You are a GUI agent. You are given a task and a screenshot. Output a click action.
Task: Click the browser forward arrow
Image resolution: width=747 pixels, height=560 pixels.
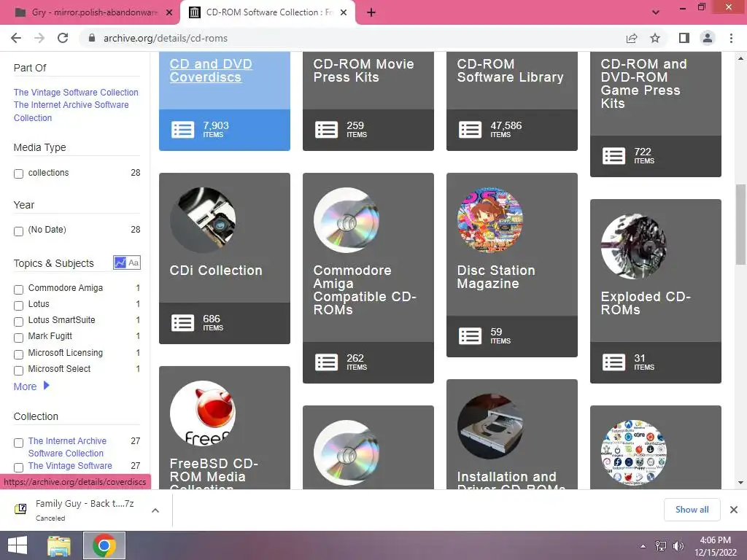coord(39,38)
